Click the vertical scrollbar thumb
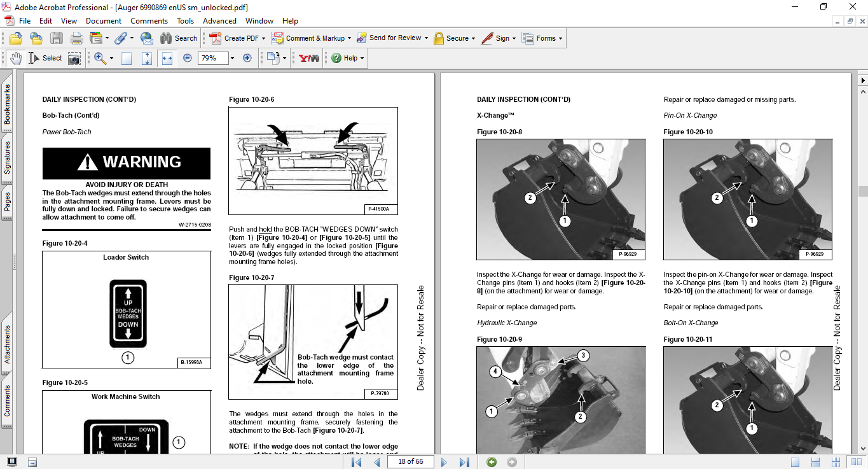 [863, 192]
